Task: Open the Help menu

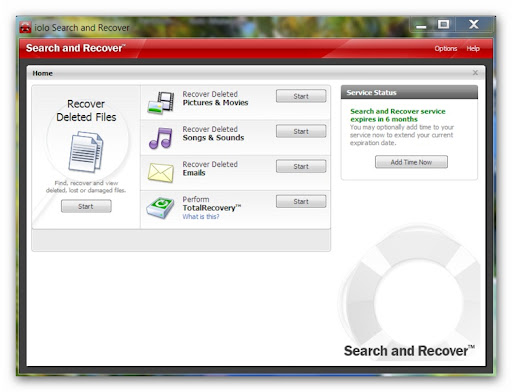Action: click(x=473, y=49)
